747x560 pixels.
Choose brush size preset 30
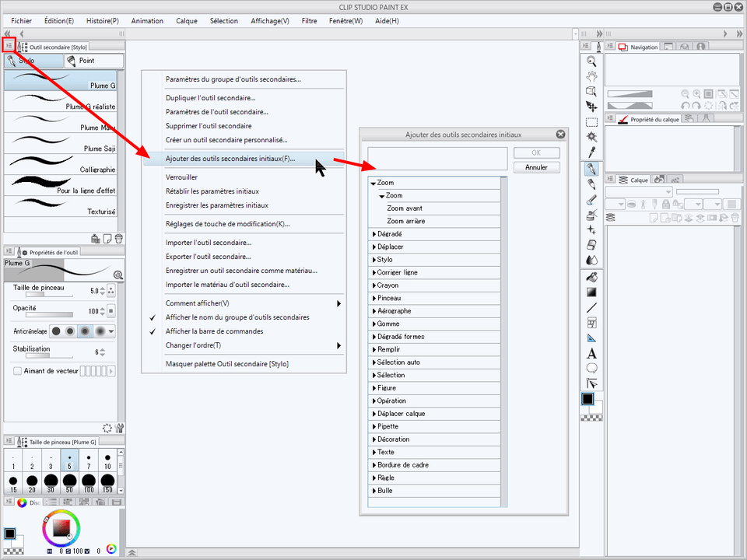pyautogui.click(x=51, y=483)
